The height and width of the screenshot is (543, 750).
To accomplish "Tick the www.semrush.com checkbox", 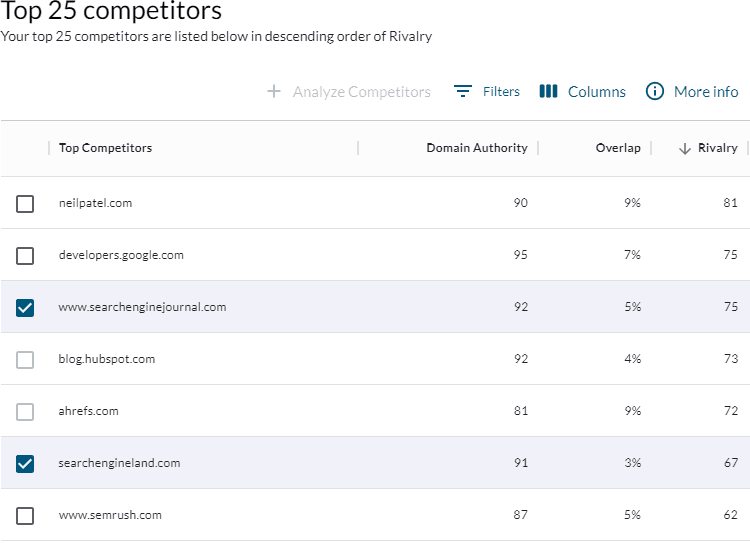I will coord(25,516).
